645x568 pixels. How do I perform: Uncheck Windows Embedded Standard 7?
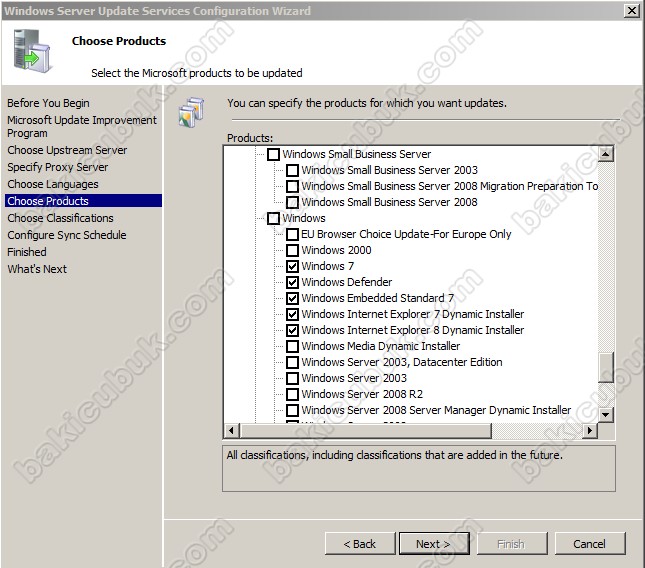click(x=292, y=298)
